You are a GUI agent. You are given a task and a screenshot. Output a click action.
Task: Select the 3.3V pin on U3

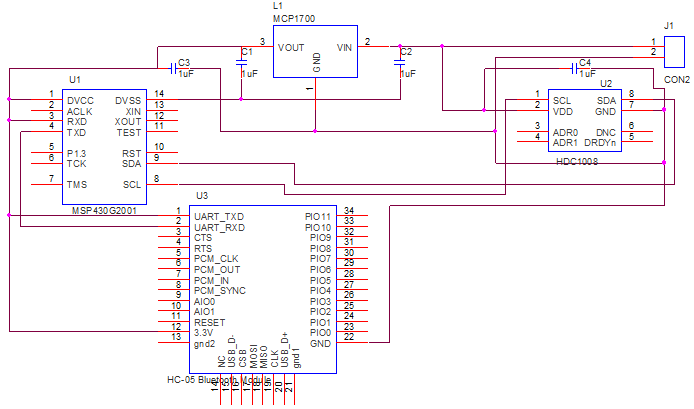[x=204, y=333]
